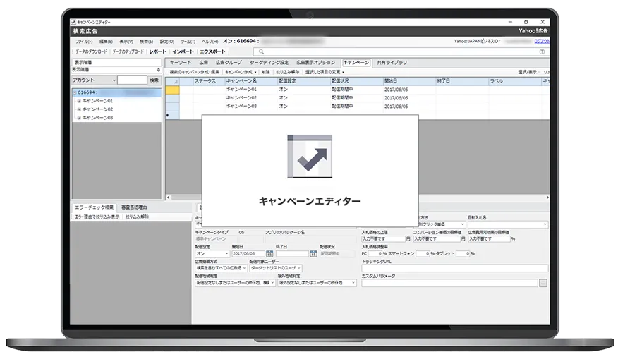618x364 pixels.
Task: Open the start date calendar picker
Action: pyautogui.click(x=269, y=253)
